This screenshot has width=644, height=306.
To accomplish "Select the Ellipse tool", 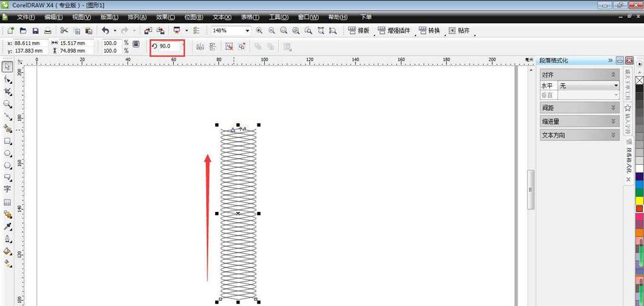I will 7,153.
